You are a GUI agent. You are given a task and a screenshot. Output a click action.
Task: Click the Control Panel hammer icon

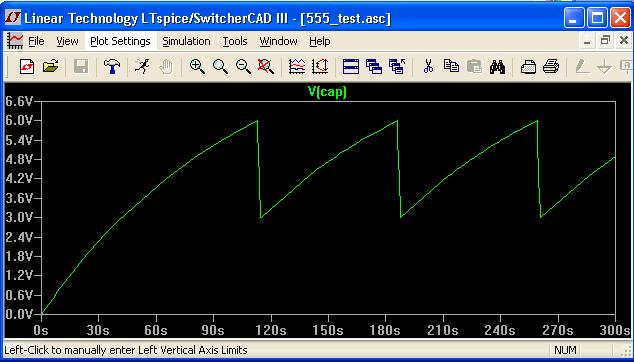click(111, 66)
